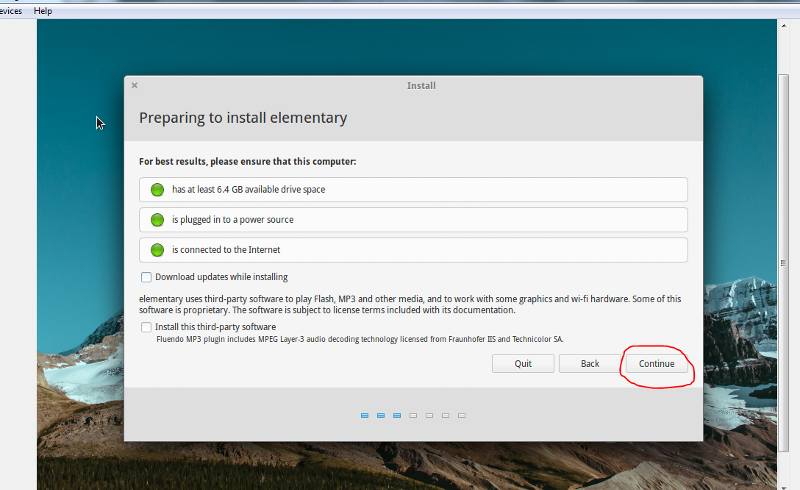The height and width of the screenshot is (490, 800).
Task: Select 'is connected to the Internet' text
Action: tap(226, 250)
